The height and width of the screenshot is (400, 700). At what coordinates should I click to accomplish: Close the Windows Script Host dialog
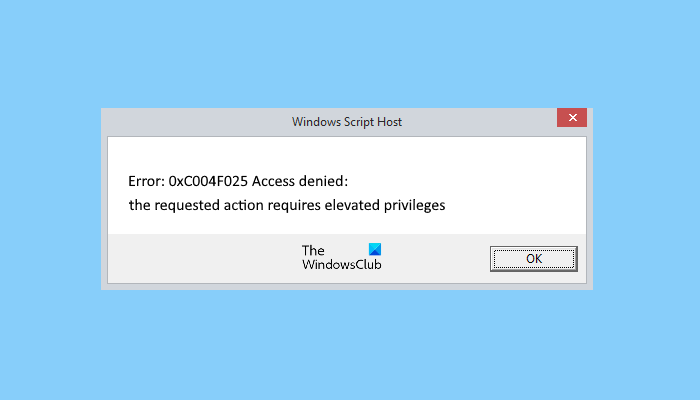(x=571, y=119)
